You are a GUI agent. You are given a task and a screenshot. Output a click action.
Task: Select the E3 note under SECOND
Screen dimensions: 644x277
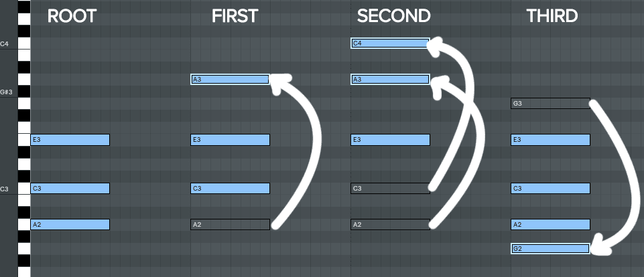point(389,140)
